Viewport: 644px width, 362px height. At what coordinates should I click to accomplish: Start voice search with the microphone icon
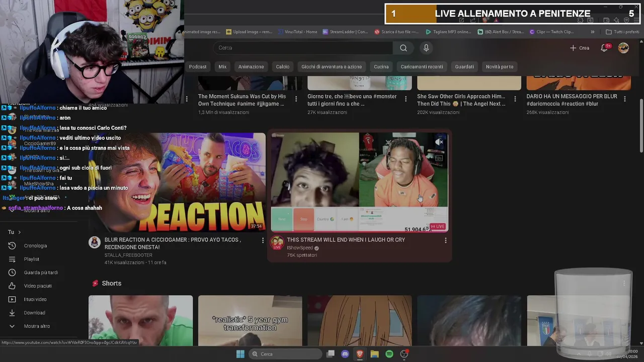pyautogui.click(x=426, y=48)
